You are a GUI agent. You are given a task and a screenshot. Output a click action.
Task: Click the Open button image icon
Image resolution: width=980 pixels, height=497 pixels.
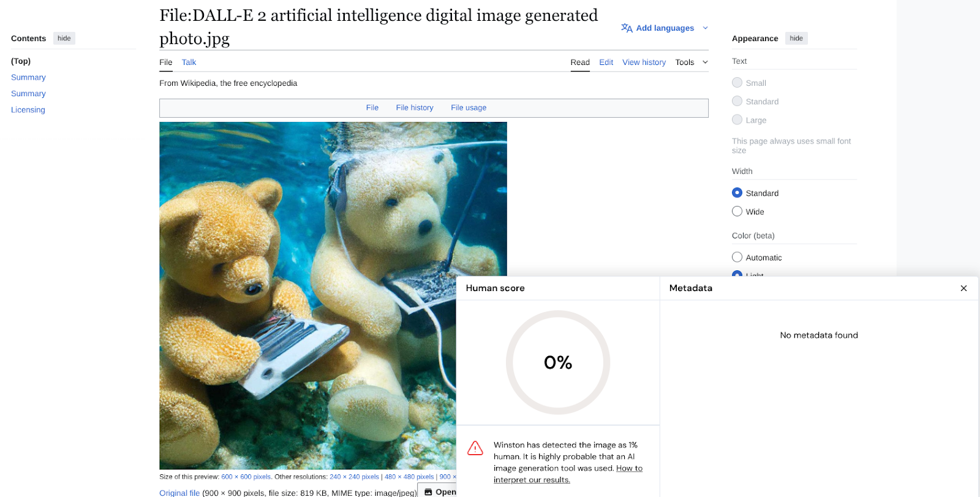(x=428, y=492)
